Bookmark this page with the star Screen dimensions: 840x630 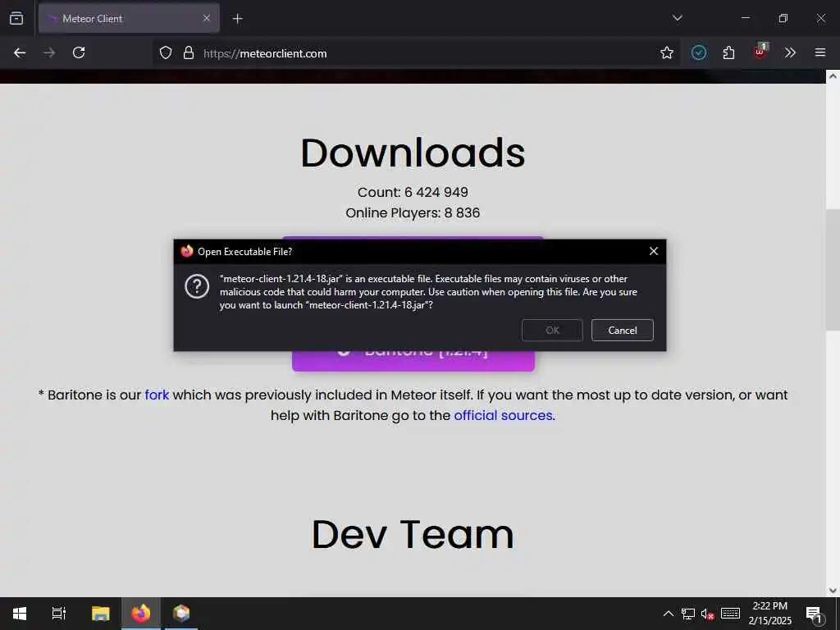[x=666, y=52]
